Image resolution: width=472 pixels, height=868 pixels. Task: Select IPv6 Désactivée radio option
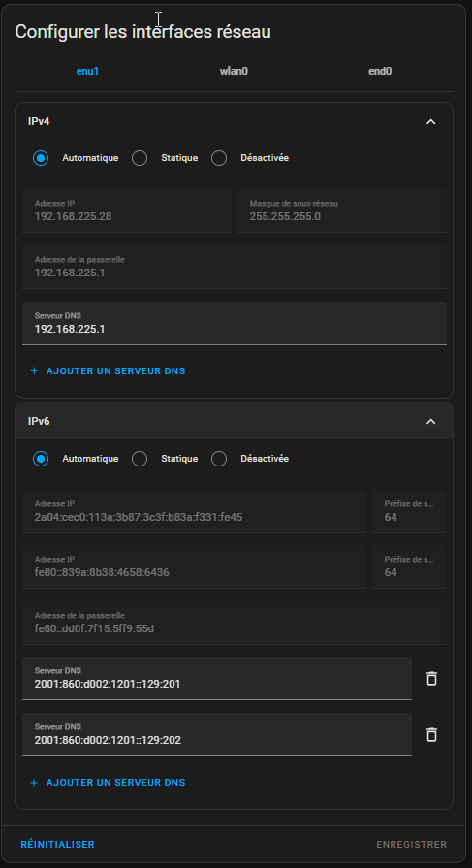pyautogui.click(x=219, y=459)
